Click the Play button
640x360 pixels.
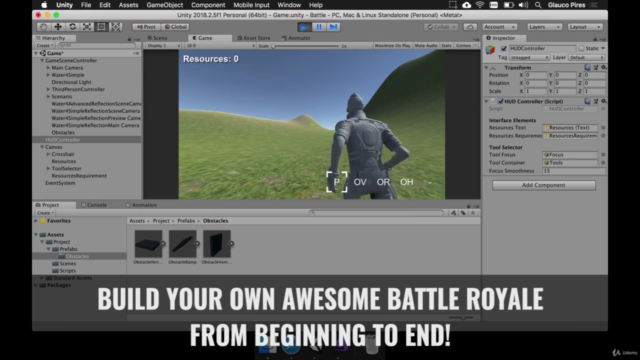304,27
